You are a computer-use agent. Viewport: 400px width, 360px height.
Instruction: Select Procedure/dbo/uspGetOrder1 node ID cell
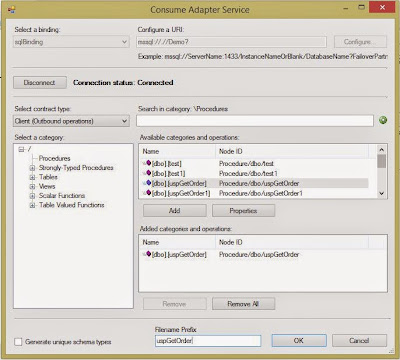tap(261, 193)
